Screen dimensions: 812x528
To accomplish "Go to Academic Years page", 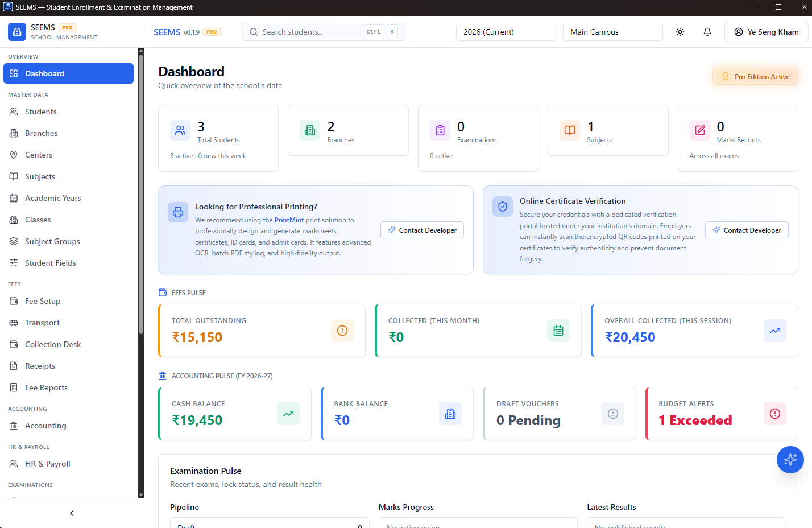I will tap(68, 198).
